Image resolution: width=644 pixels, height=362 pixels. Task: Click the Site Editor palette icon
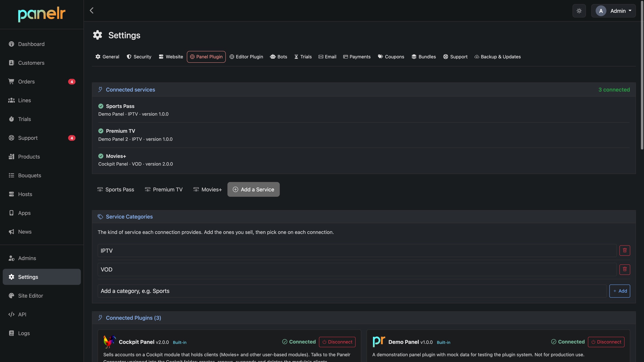pos(11,296)
